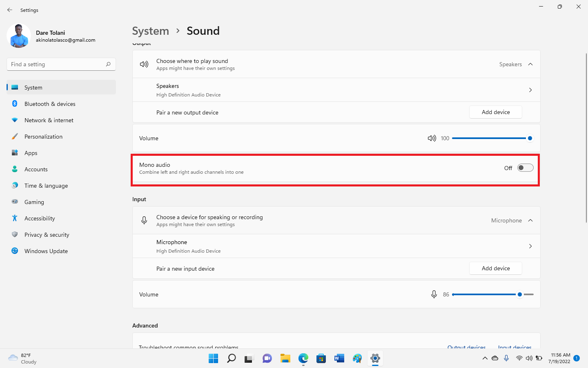Click the Privacy & security shield icon
This screenshot has height=368, width=588.
point(15,234)
